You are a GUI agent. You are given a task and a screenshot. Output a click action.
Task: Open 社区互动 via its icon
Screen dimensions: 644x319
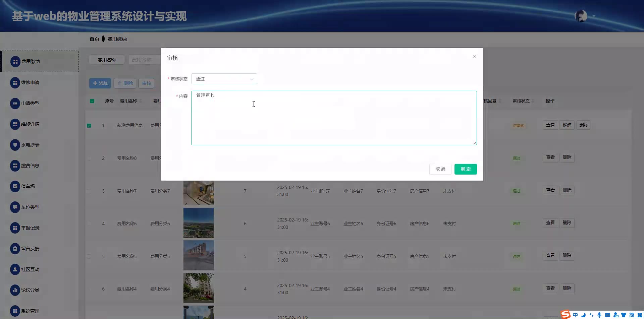pos(15,269)
